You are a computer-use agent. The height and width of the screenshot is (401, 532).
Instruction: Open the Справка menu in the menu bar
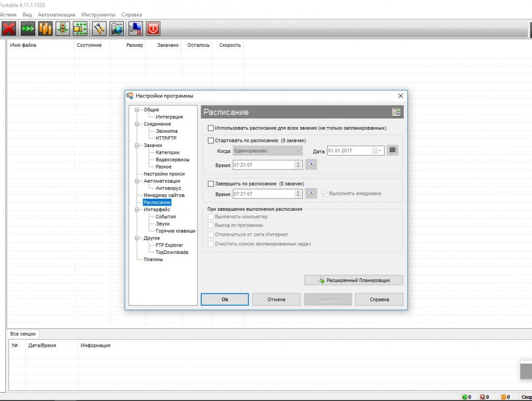132,15
